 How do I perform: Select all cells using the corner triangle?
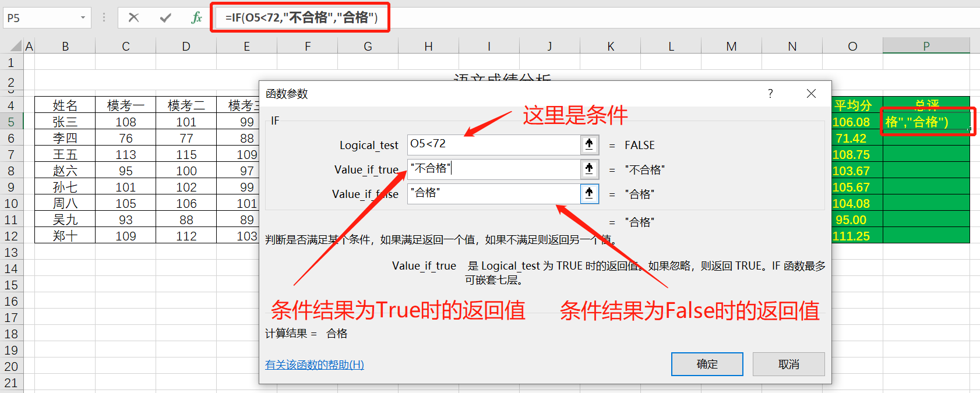[x=17, y=46]
